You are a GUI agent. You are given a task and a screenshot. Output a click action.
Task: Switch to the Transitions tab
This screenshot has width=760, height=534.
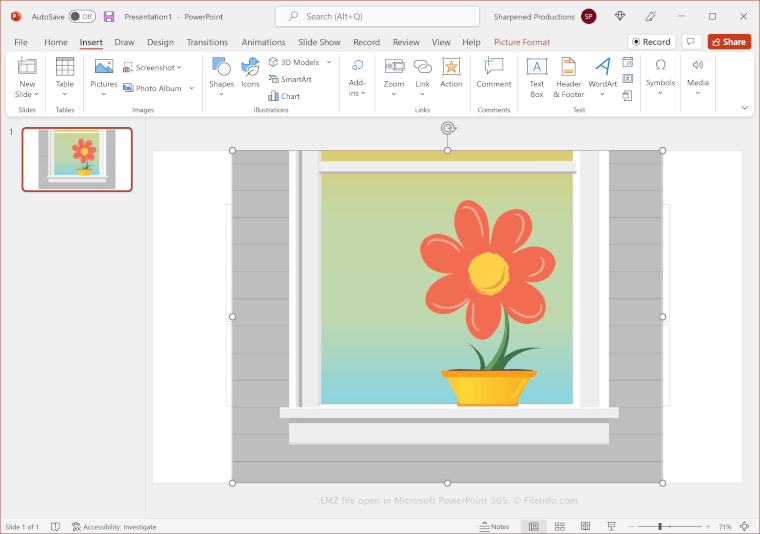(x=207, y=42)
